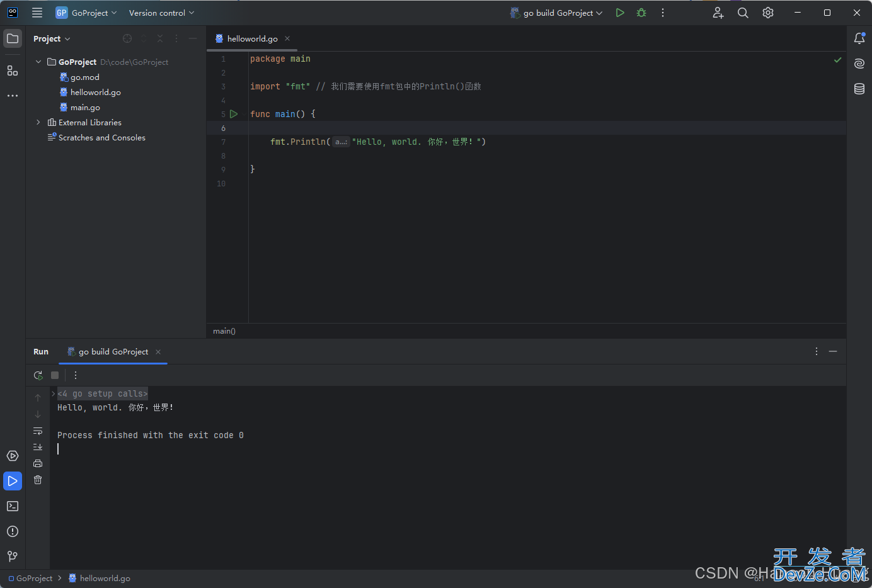Open Search Everywhere magnifier

click(x=743, y=13)
